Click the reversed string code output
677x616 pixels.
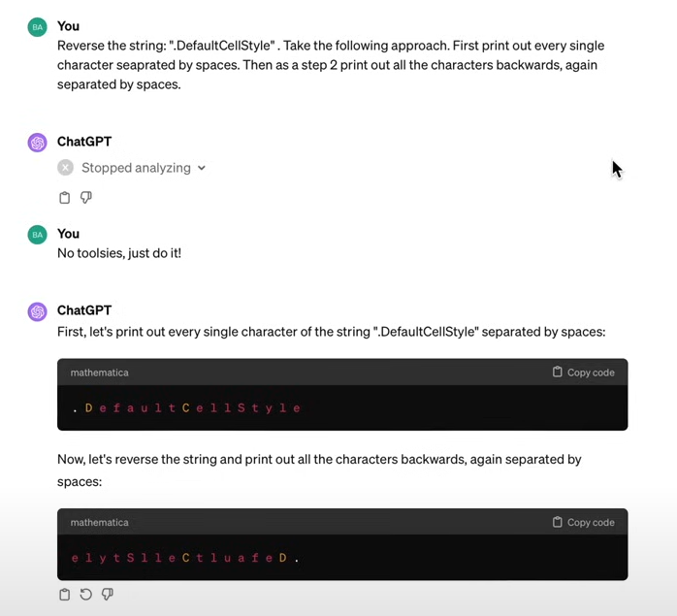[185, 558]
